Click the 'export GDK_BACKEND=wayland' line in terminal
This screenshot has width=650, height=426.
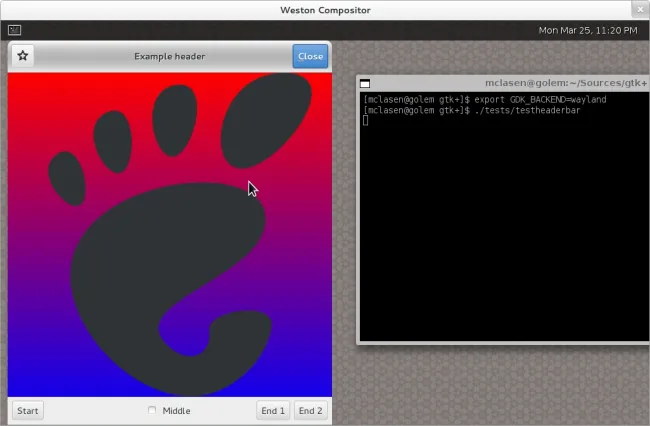coord(485,99)
